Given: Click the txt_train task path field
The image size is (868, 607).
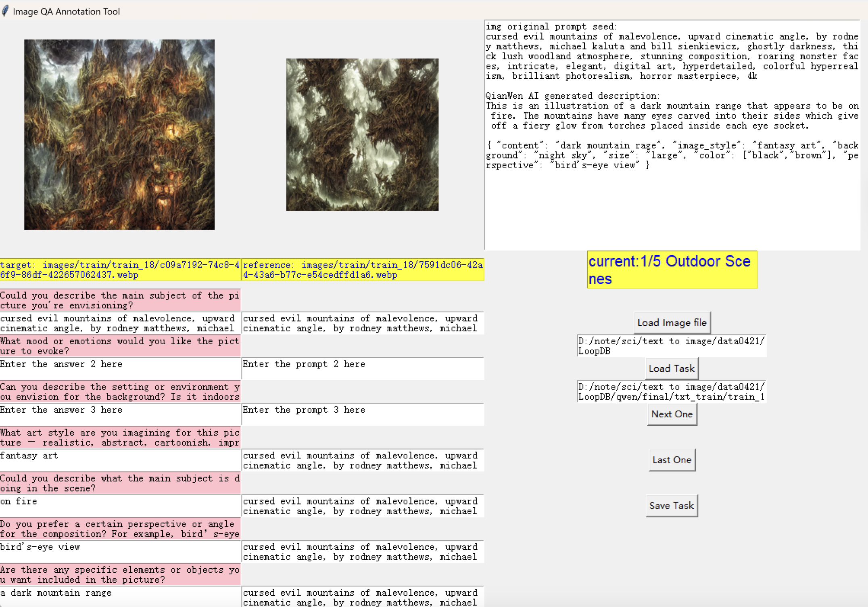Looking at the screenshot, I should (x=672, y=391).
